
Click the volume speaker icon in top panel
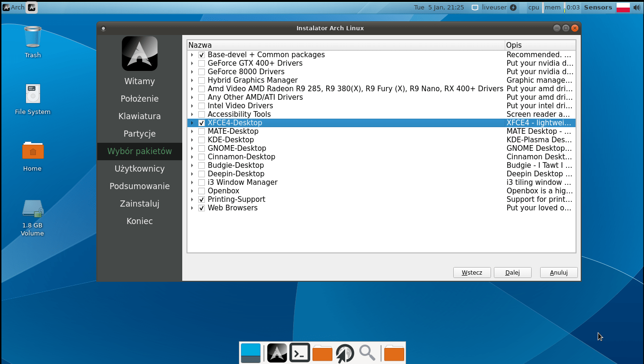[636, 8]
